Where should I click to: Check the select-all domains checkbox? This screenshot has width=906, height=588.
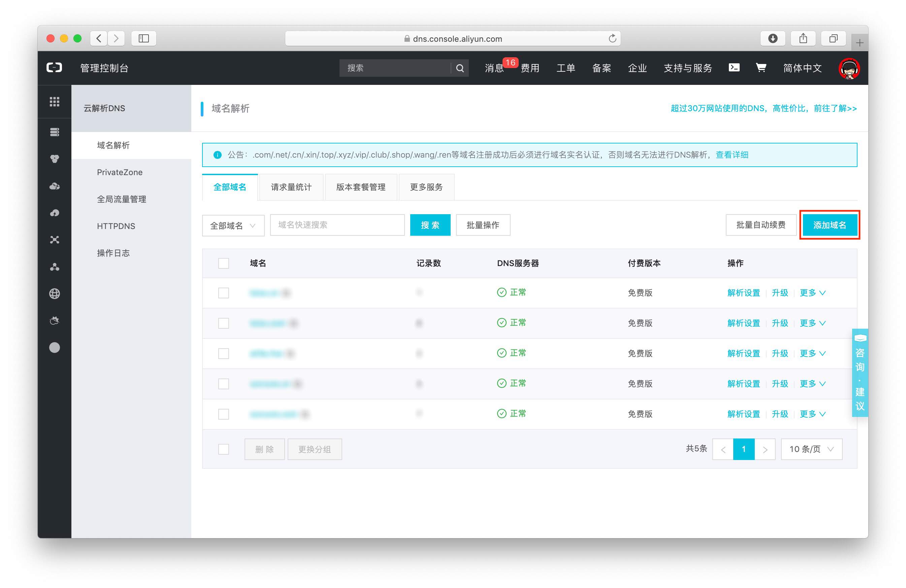(x=225, y=263)
